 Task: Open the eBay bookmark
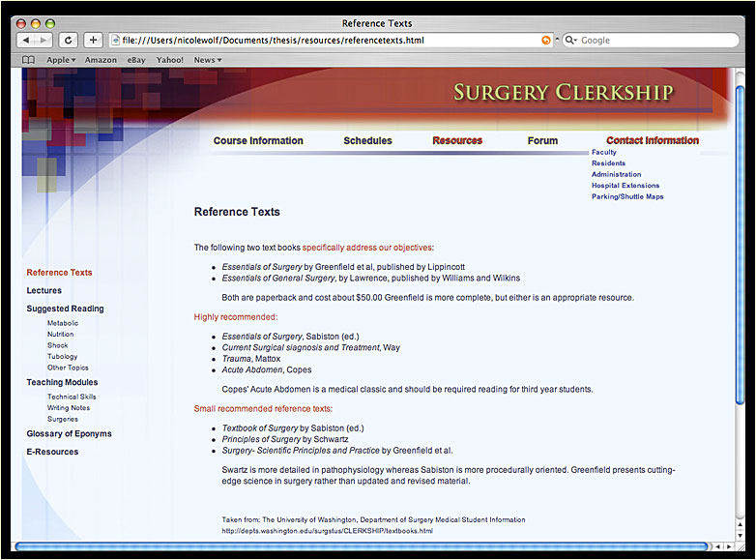136,60
